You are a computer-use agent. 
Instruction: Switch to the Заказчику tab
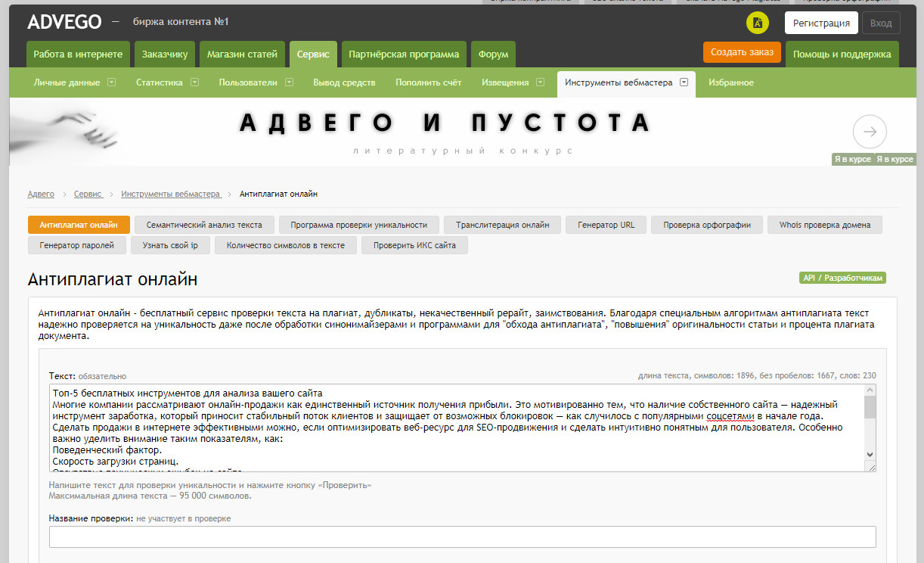(x=164, y=54)
